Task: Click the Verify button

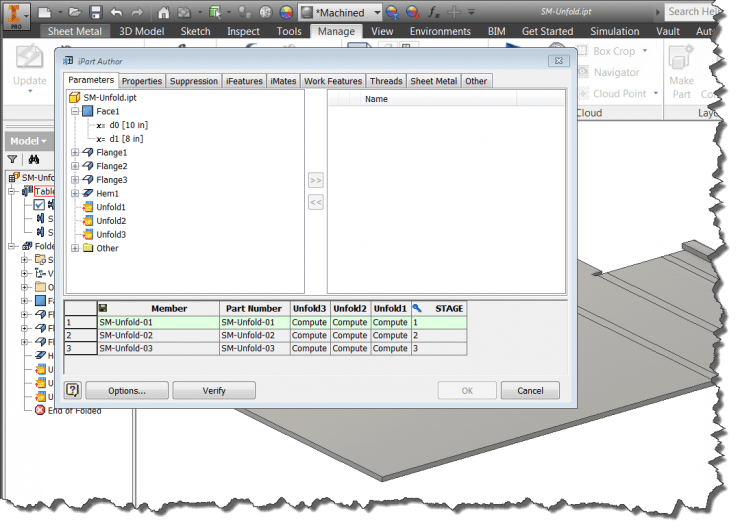Action: coord(214,391)
